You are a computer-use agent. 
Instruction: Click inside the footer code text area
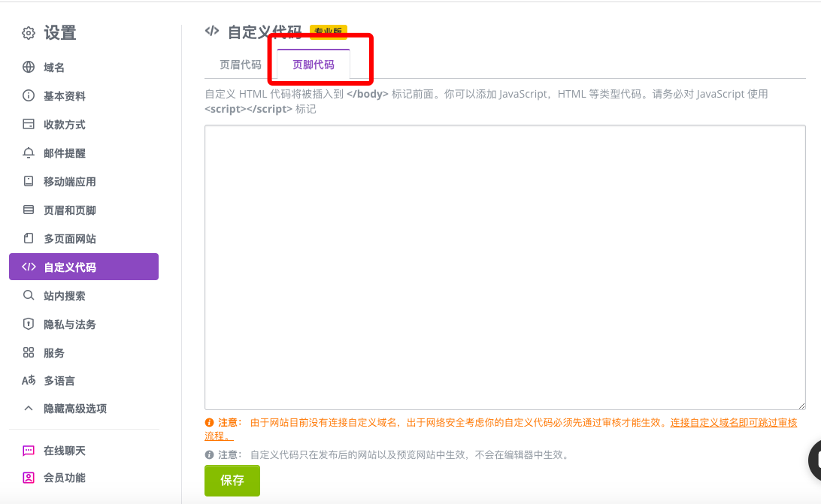(504, 267)
